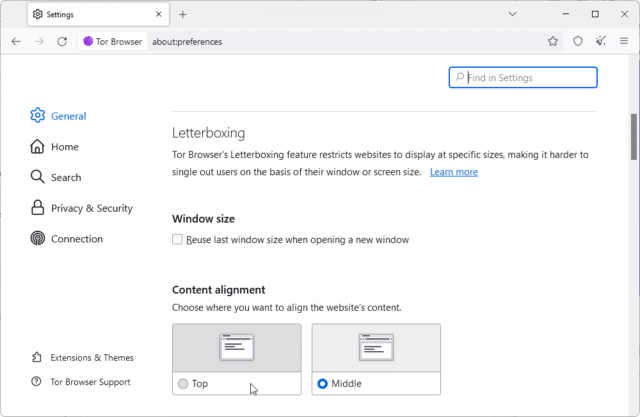Minimize the browser window
This screenshot has height=417, width=640.
pyautogui.click(x=566, y=14)
